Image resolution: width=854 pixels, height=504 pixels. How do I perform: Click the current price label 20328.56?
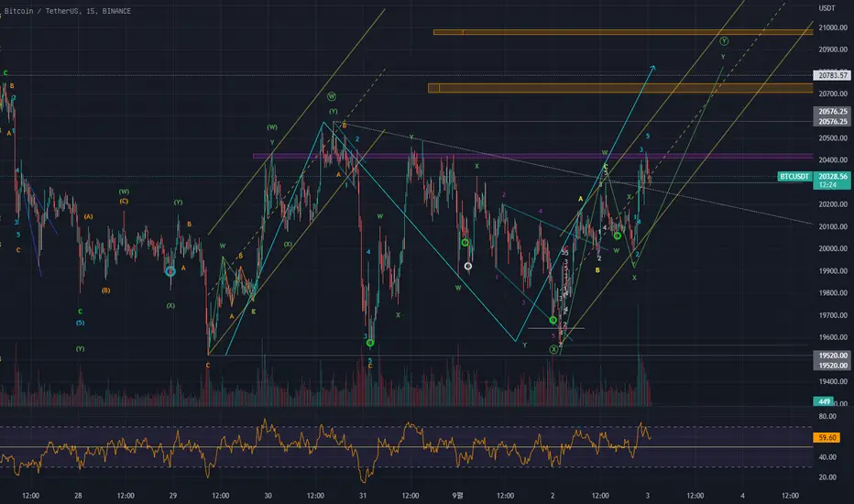coord(832,177)
